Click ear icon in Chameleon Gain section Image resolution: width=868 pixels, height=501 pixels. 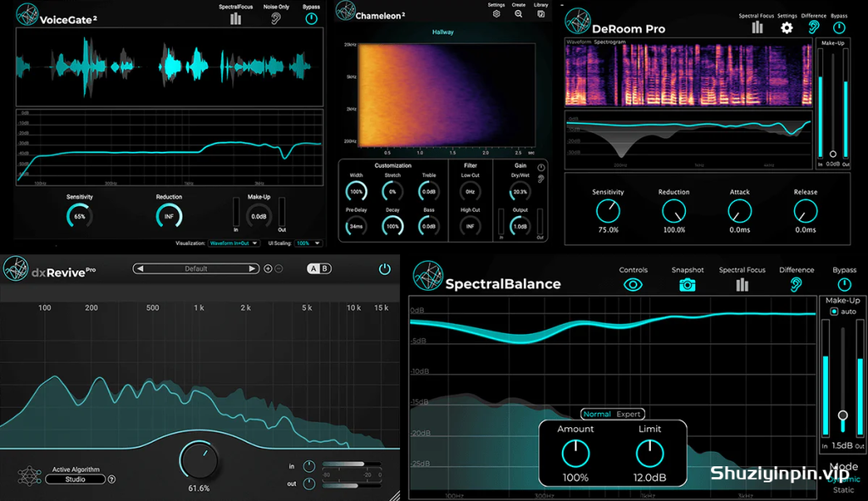[x=541, y=179]
